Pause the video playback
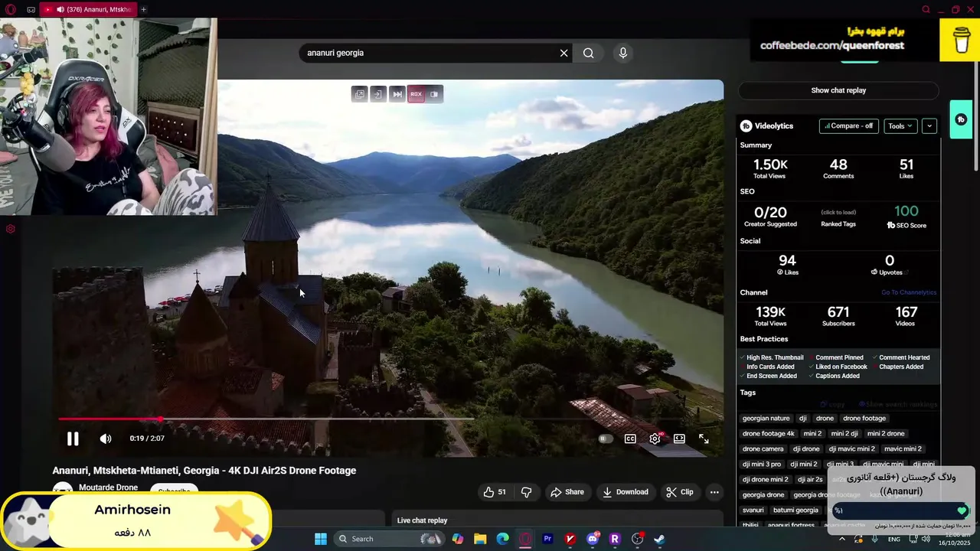 point(73,439)
